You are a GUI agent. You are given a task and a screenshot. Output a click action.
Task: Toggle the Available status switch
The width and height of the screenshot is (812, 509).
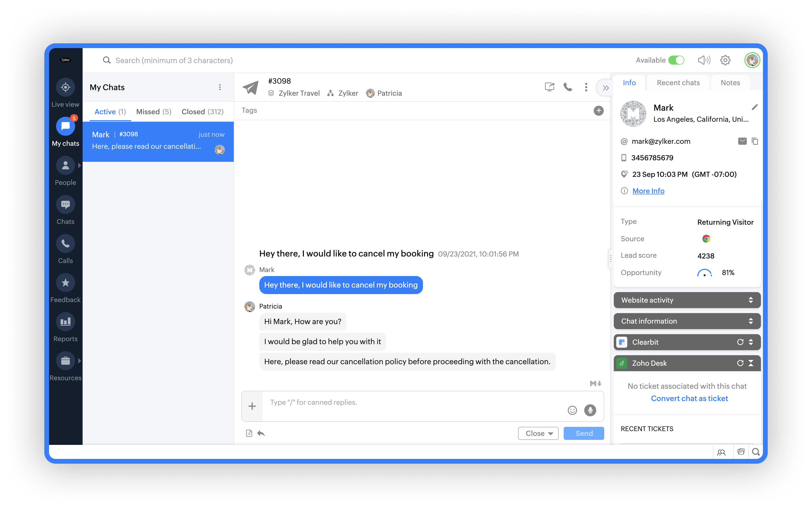(x=676, y=60)
